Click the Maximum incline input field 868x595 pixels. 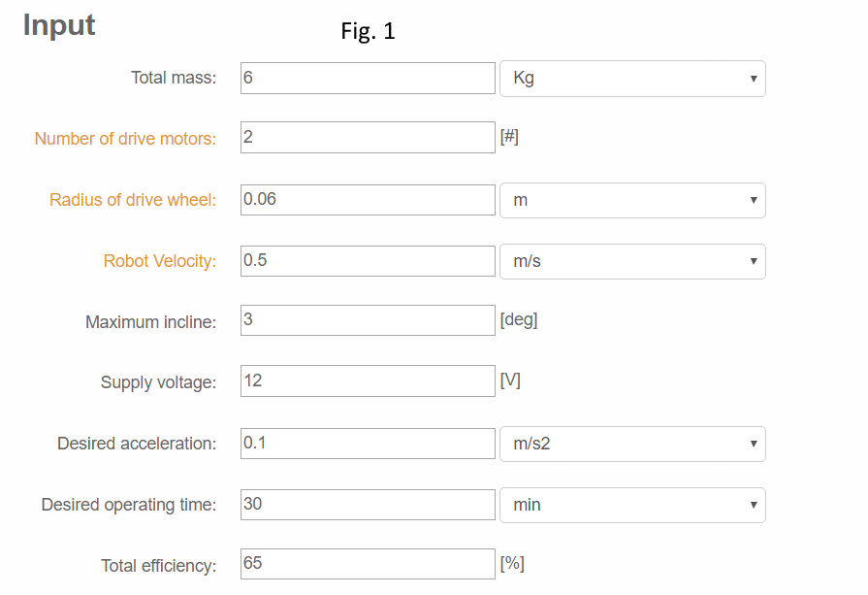(x=368, y=320)
